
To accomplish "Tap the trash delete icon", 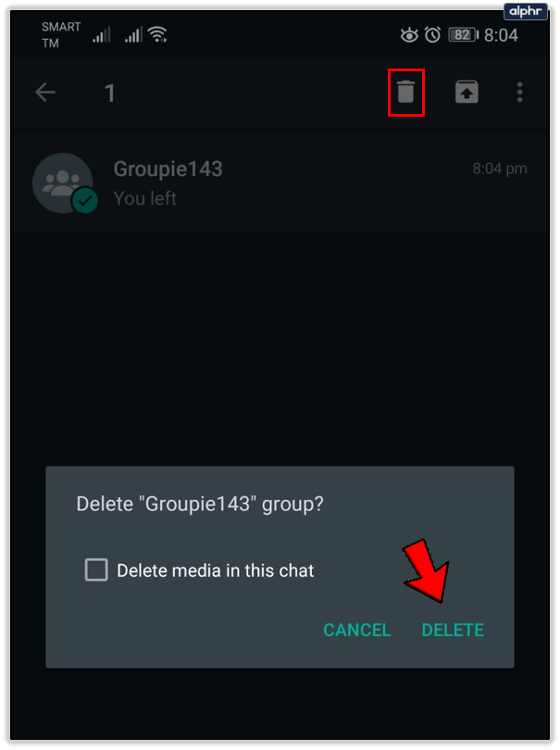I will pos(405,92).
